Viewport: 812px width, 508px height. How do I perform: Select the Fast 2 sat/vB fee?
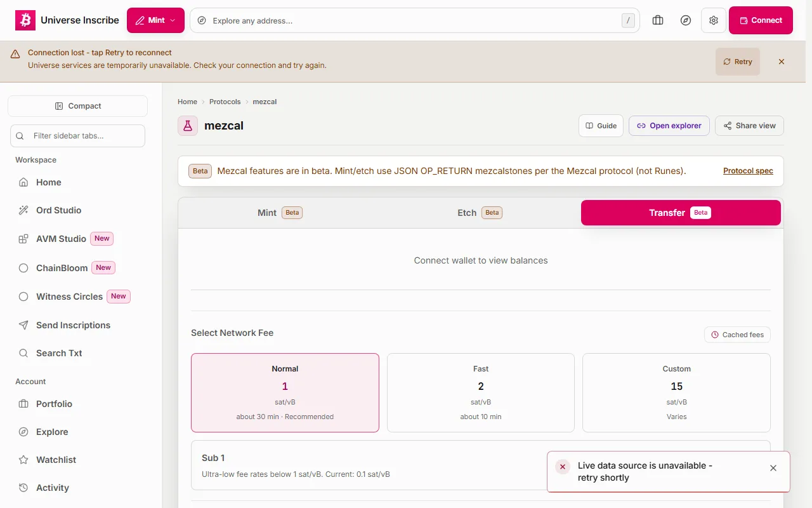click(x=481, y=392)
